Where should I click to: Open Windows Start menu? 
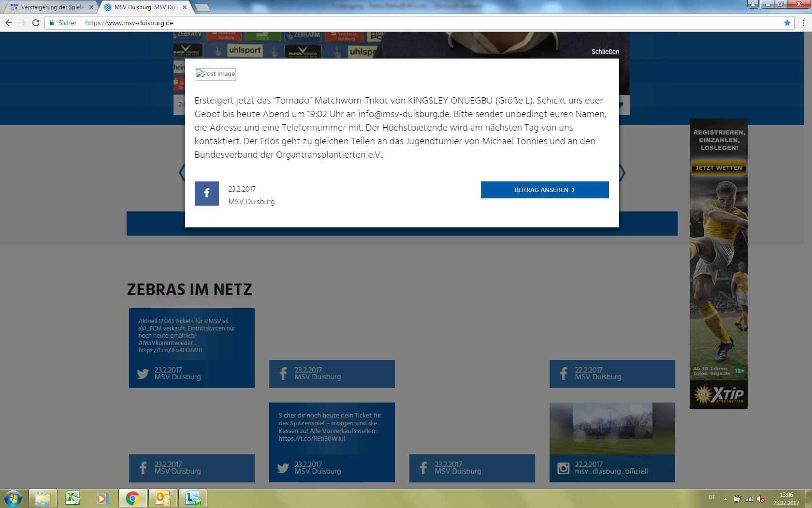pyautogui.click(x=13, y=498)
